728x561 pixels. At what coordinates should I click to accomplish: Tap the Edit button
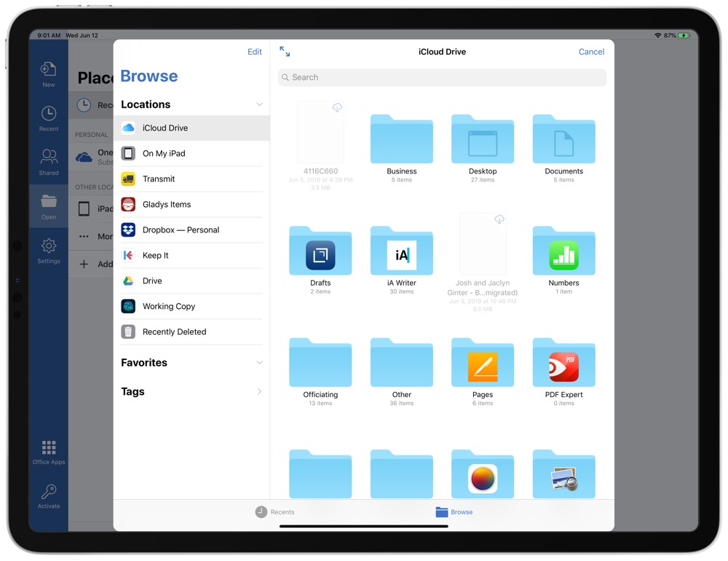(254, 52)
